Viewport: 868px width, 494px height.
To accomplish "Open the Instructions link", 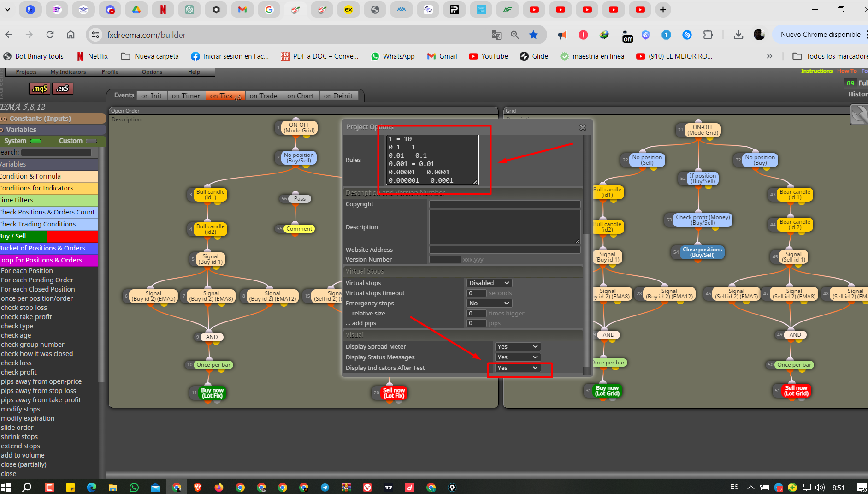I will coord(817,71).
